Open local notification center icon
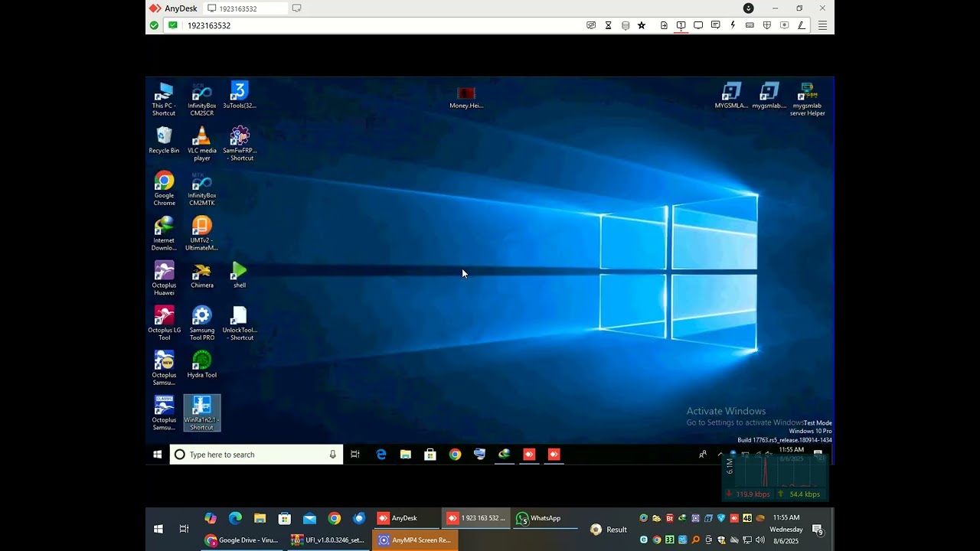The width and height of the screenshot is (980, 551). pos(818,530)
